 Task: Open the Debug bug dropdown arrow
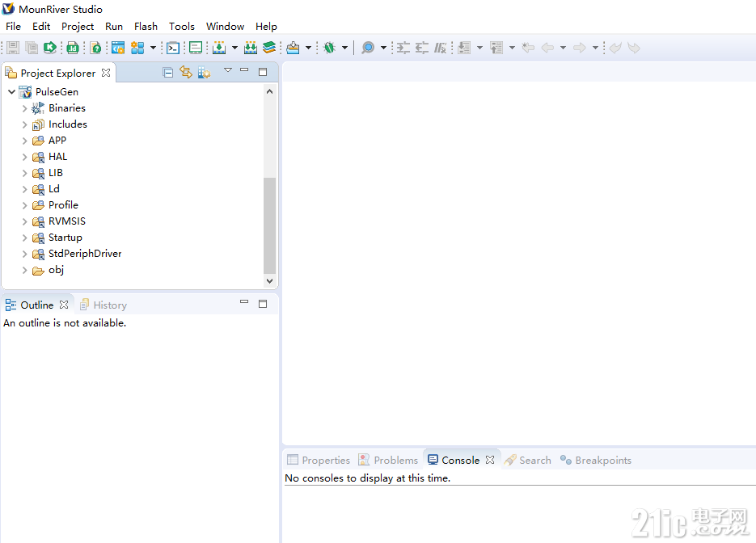344,48
